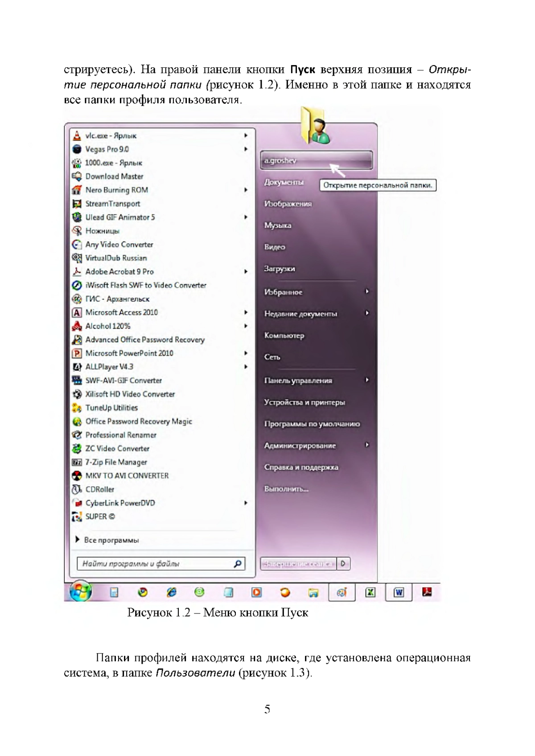Expand the vlc.exe submenu arrow
This screenshot has height=756, width=535.
click(x=246, y=135)
